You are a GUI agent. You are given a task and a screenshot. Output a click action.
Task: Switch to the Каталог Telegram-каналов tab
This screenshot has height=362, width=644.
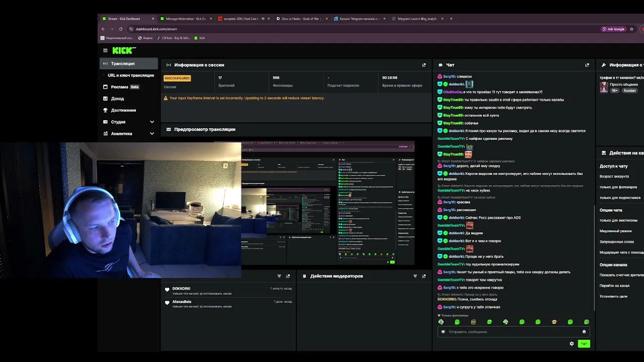click(x=359, y=19)
